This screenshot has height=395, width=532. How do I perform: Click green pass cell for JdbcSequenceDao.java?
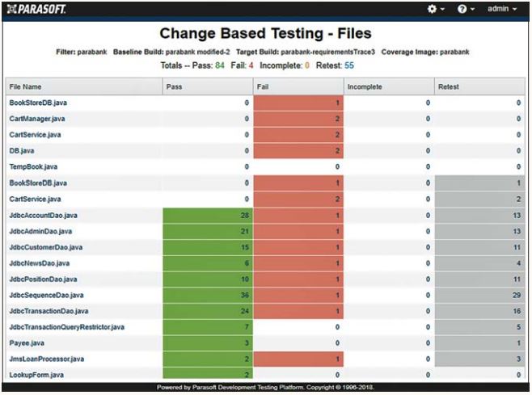[208, 295]
